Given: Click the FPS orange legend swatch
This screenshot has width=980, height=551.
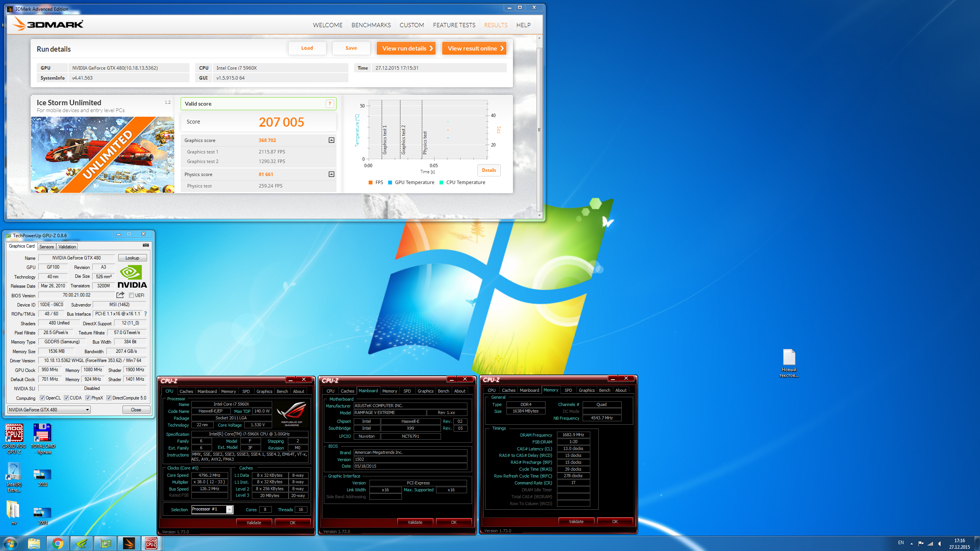Looking at the screenshot, I should (x=371, y=183).
